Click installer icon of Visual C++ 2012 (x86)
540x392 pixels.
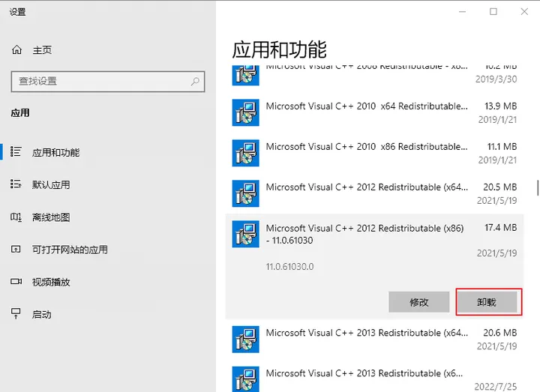(245, 234)
